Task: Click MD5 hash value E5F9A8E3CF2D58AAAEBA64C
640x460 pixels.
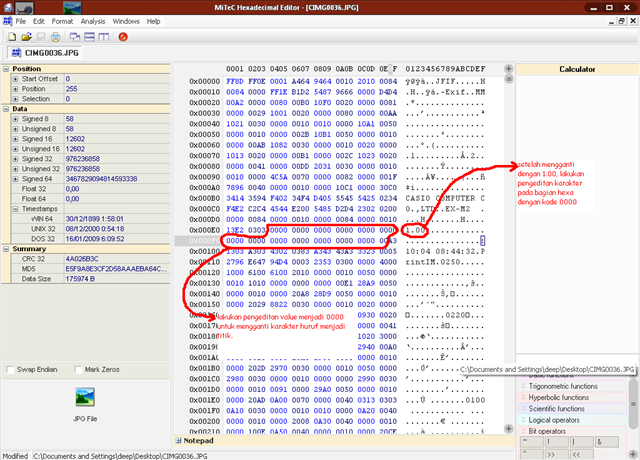Action: (116, 269)
